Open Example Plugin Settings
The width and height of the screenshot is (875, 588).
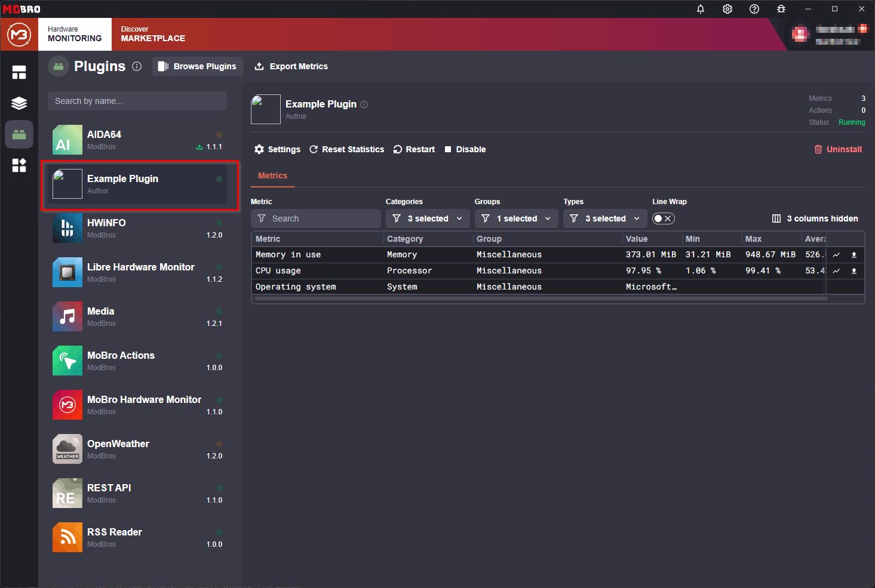click(x=277, y=149)
